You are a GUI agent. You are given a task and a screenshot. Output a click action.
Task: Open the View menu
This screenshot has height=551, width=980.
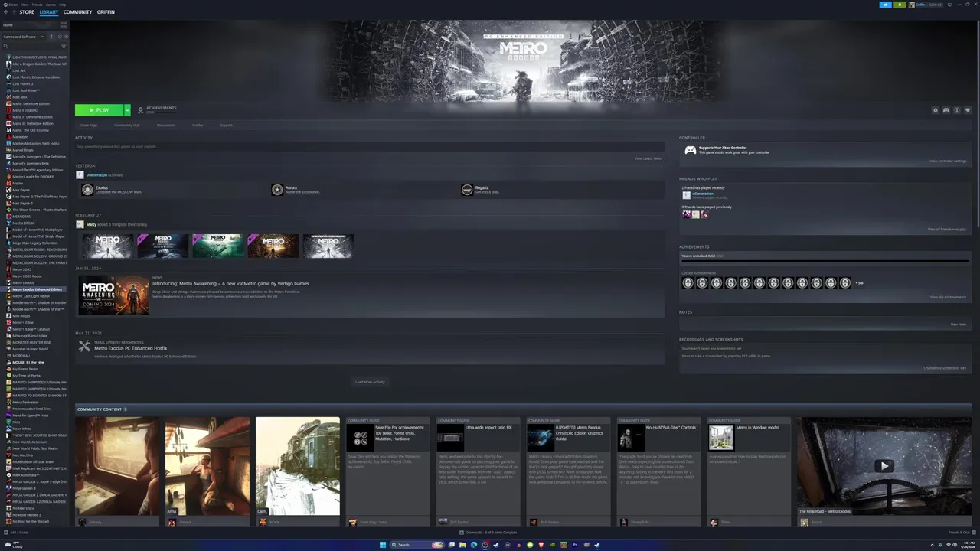(25, 5)
